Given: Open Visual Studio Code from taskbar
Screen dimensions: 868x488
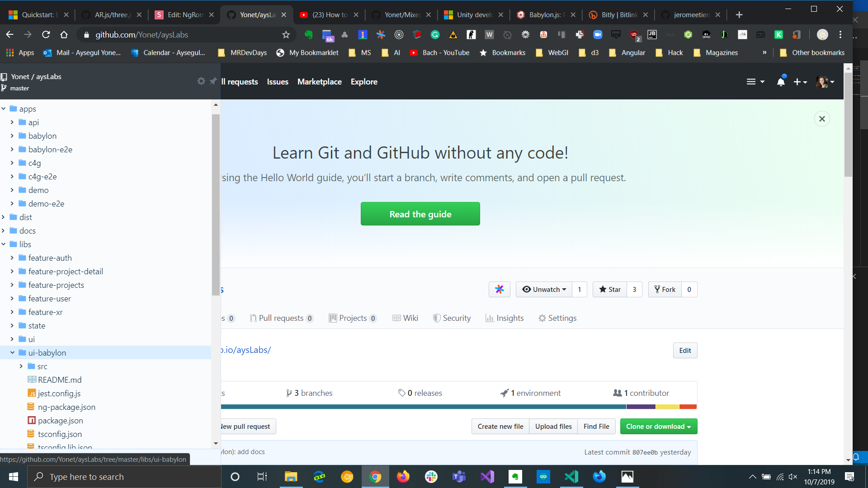Looking at the screenshot, I should coord(571,477).
